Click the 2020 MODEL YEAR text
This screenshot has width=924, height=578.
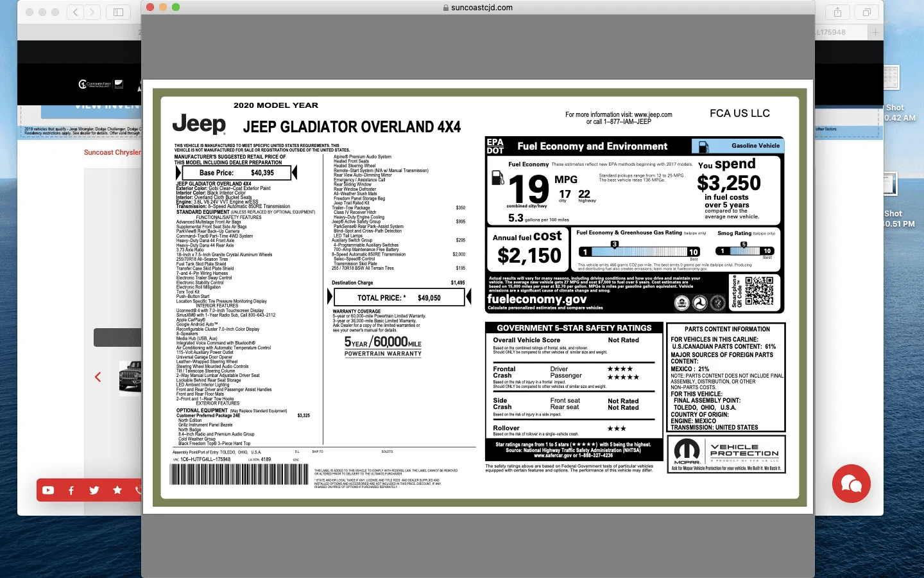[x=276, y=105]
